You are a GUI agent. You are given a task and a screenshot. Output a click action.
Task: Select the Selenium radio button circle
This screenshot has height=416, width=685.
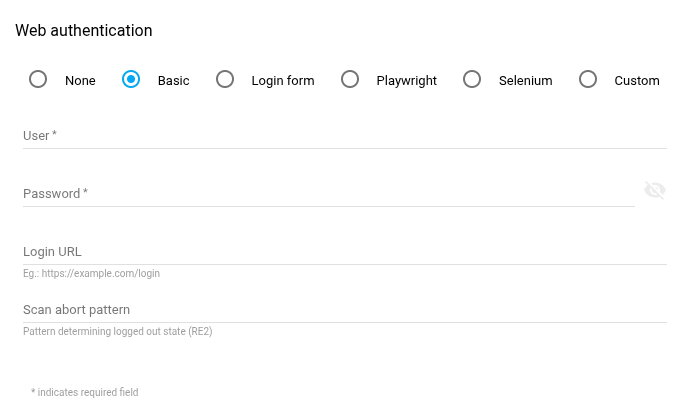point(472,79)
